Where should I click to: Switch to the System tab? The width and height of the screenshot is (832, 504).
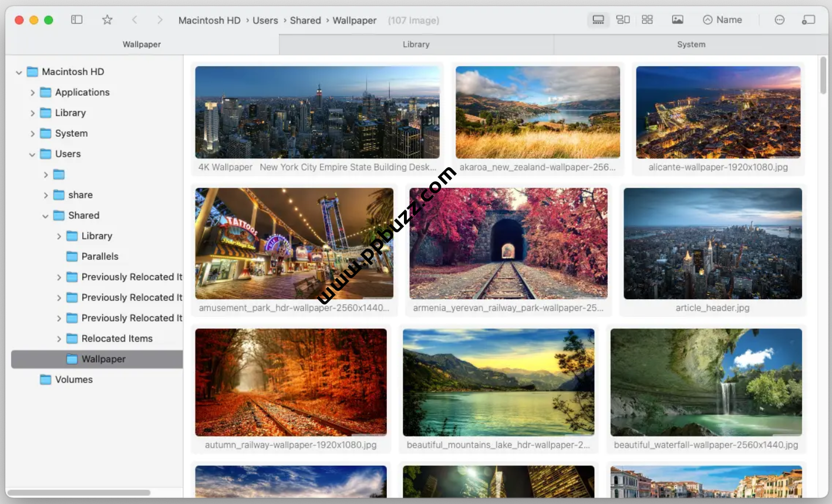tap(691, 45)
